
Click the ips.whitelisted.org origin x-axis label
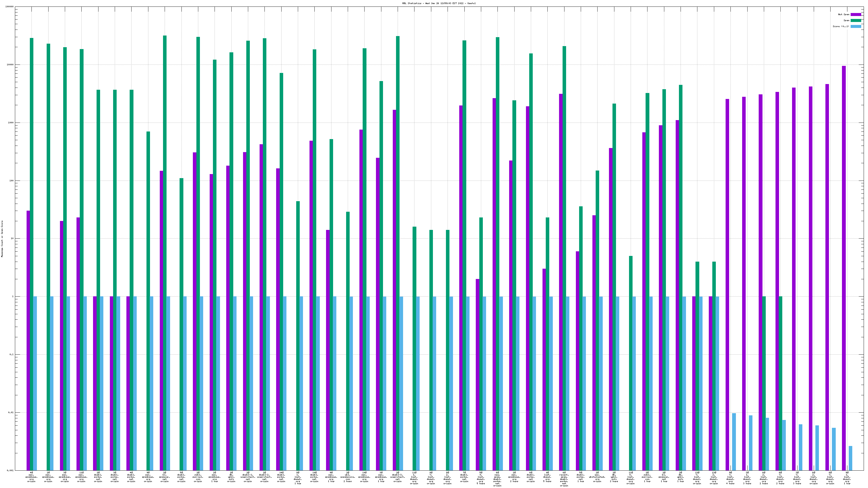597,477
